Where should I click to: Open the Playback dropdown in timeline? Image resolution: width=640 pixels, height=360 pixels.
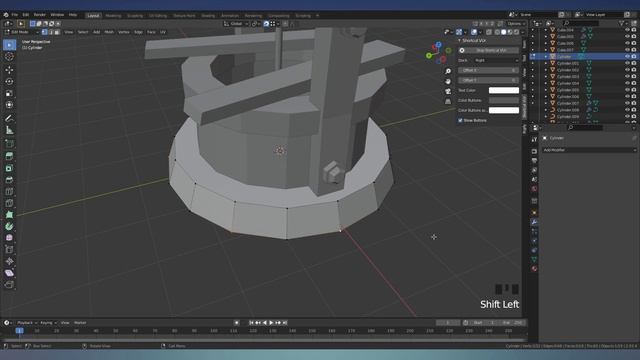tap(27, 323)
